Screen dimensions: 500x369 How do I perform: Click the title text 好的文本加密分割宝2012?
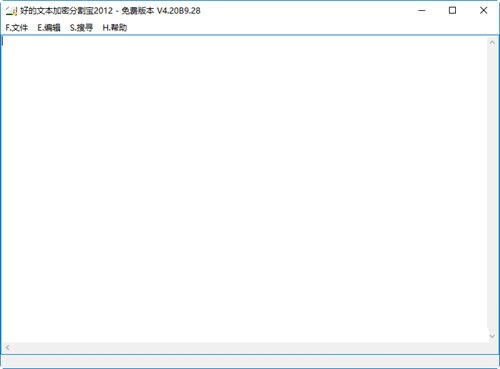(67, 11)
